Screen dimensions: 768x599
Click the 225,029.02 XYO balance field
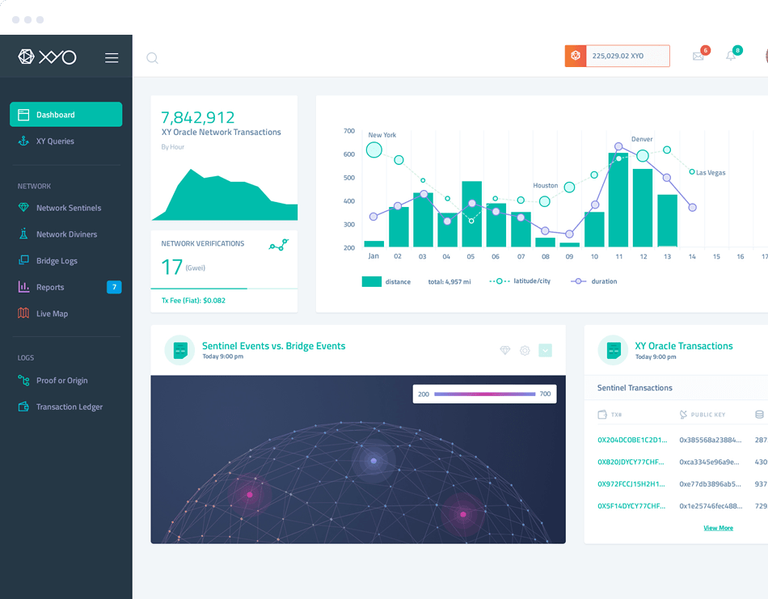pos(627,56)
